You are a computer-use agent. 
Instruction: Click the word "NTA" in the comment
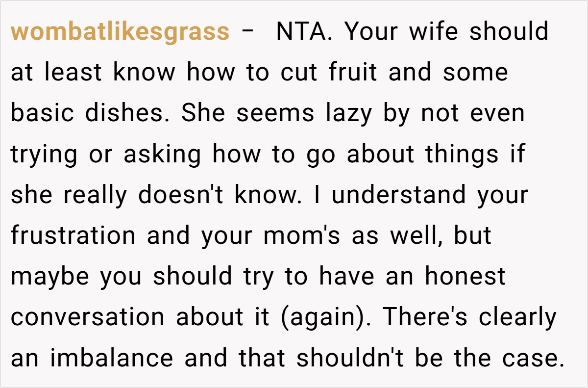pos(303,32)
